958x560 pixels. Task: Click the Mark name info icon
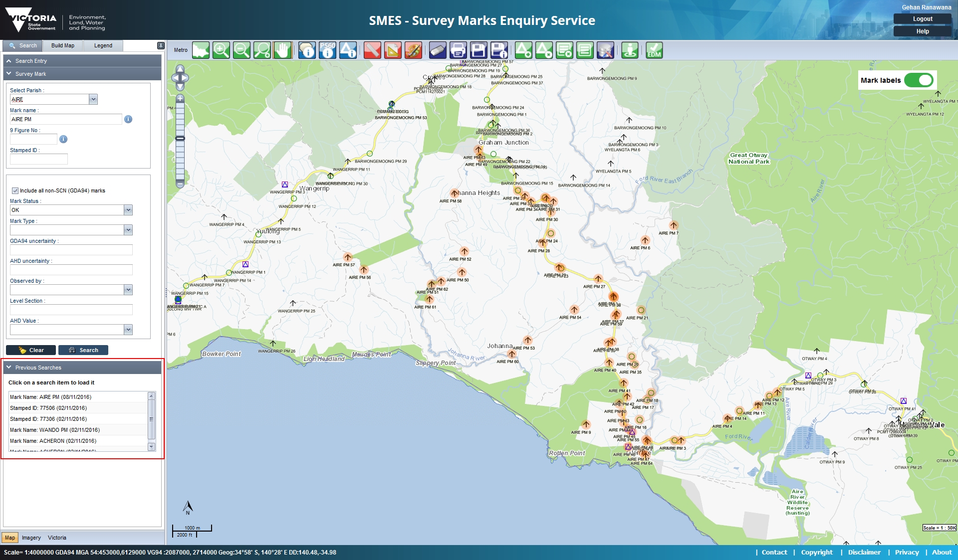coord(128,119)
